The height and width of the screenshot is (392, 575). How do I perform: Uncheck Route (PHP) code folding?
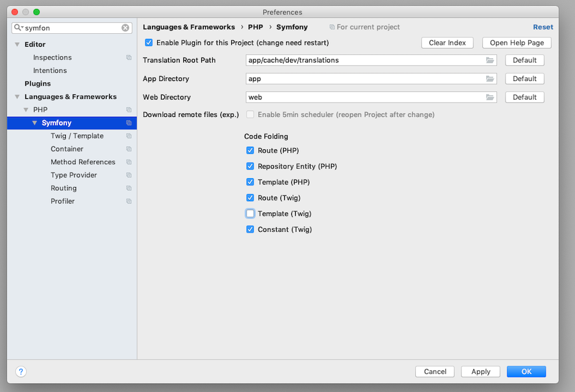tap(250, 151)
